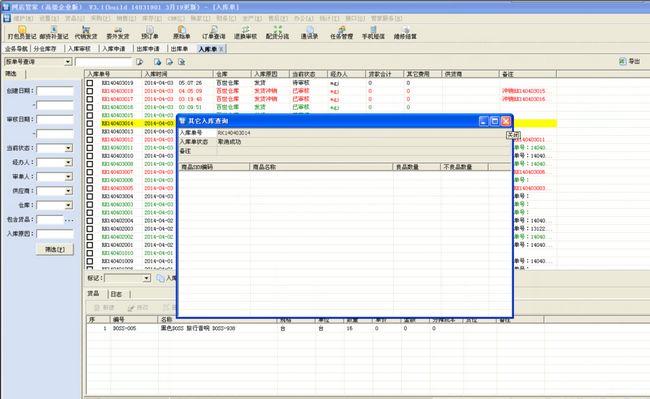Switch to the 分仓库存 tab
This screenshot has width=650, height=399.
pos(45,49)
